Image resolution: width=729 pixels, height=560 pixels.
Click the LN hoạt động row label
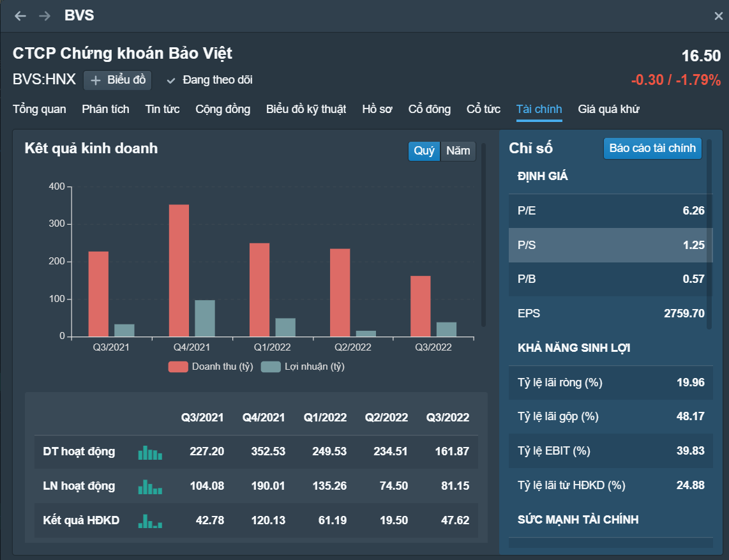pos(79,486)
